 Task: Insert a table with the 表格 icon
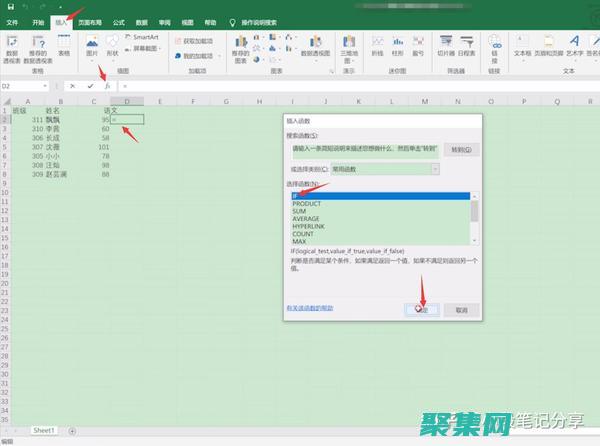[x=64, y=45]
